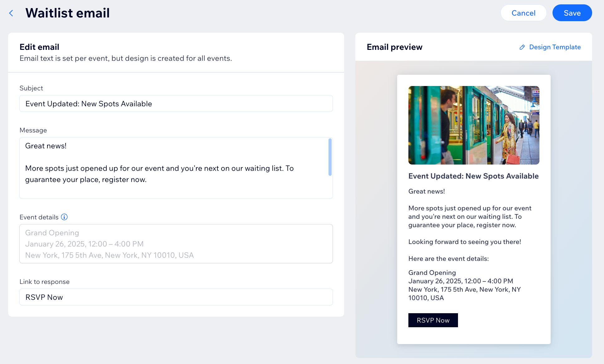
Task: Click into the Subject input field
Action: (176, 103)
